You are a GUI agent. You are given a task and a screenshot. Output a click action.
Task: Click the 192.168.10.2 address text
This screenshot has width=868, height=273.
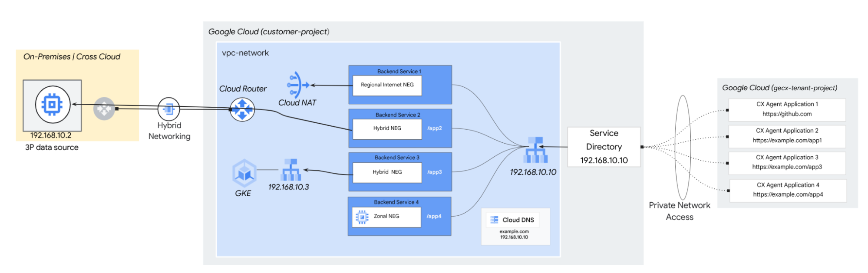(51, 135)
